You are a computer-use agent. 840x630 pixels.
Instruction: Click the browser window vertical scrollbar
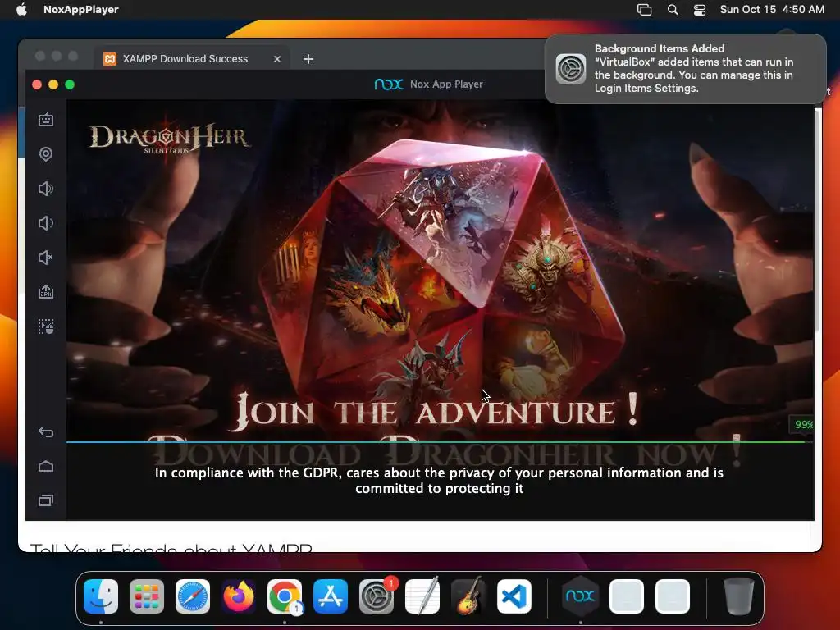point(818,220)
